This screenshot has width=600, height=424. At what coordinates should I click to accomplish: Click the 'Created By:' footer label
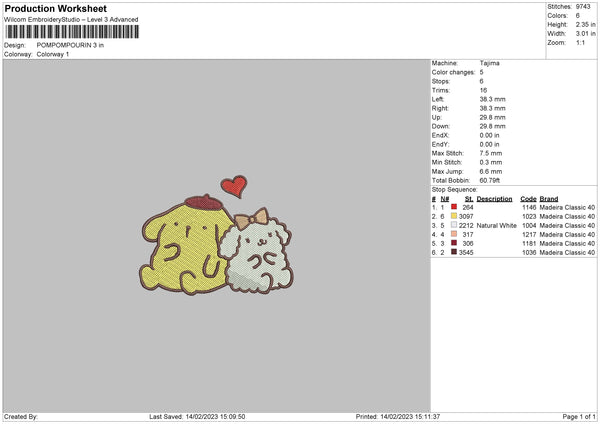[21, 416]
